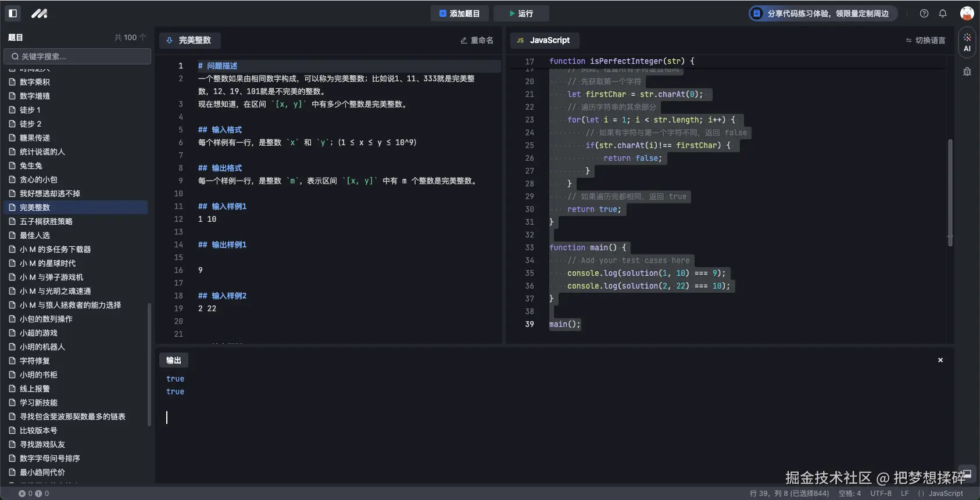Viewport: 980px width, 500px height.
Task: Open the AI assistant panel
Action: [967, 42]
